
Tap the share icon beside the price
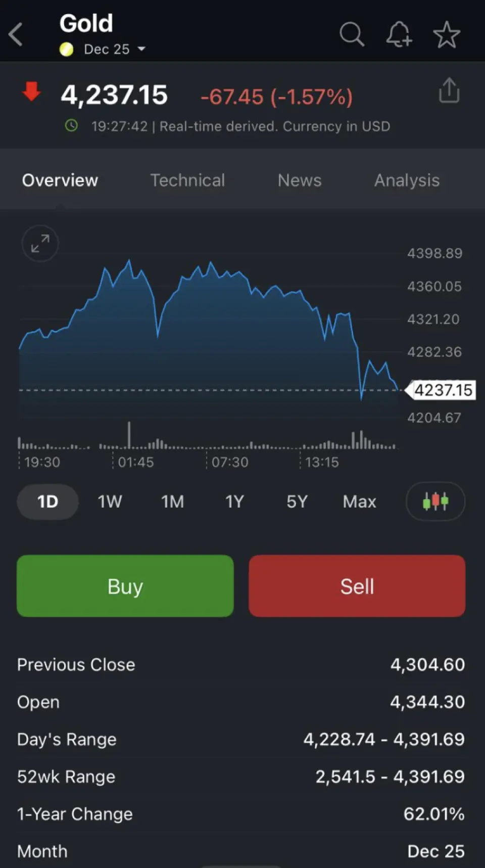(449, 91)
